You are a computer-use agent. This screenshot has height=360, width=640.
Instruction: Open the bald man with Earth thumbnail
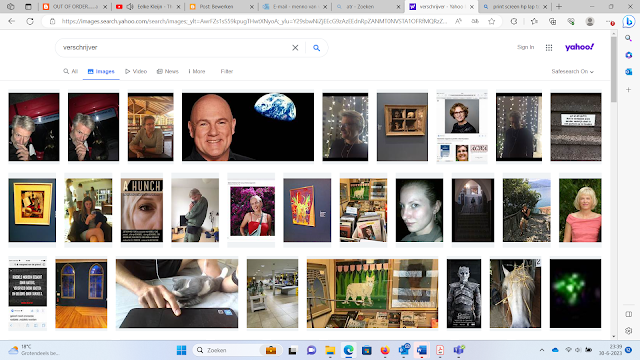pos(248,127)
